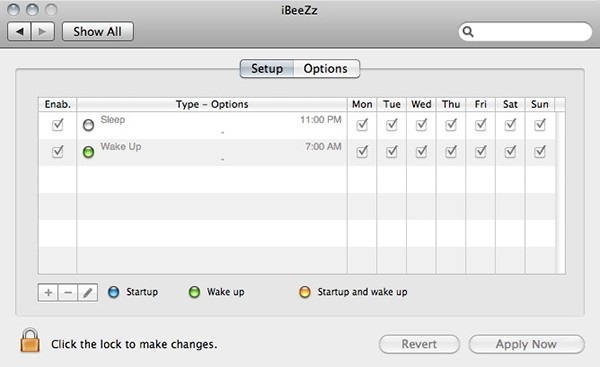
Task: Click the green Wake up legend icon
Action: 194,292
